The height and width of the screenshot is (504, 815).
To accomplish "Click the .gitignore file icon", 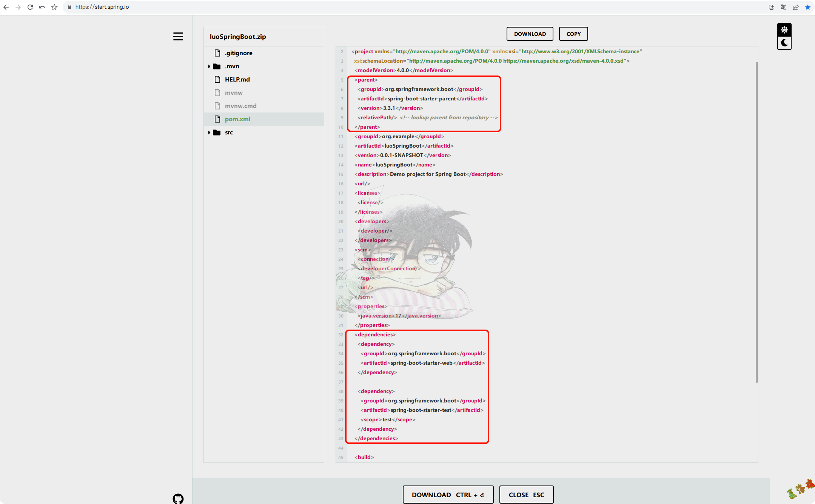I will (x=217, y=53).
